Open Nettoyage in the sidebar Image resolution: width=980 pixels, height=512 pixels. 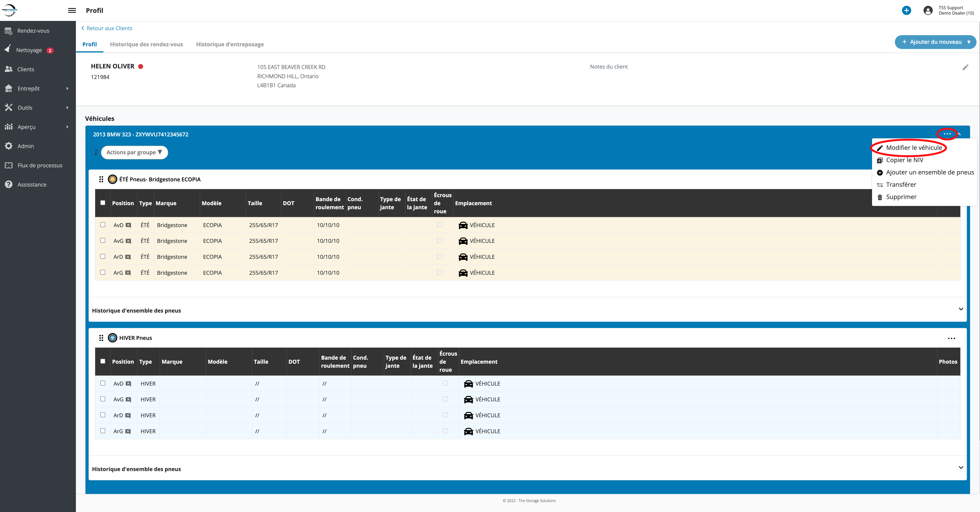pyautogui.click(x=29, y=50)
